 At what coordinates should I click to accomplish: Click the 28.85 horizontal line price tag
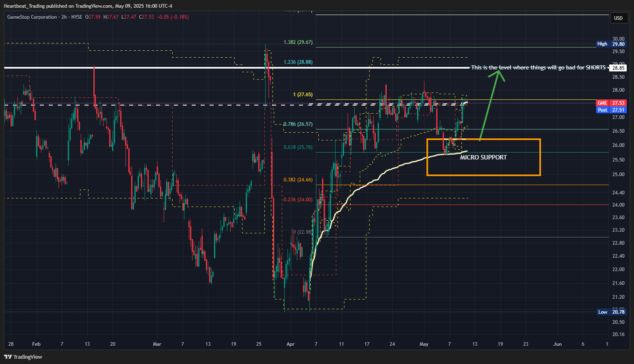(x=618, y=68)
